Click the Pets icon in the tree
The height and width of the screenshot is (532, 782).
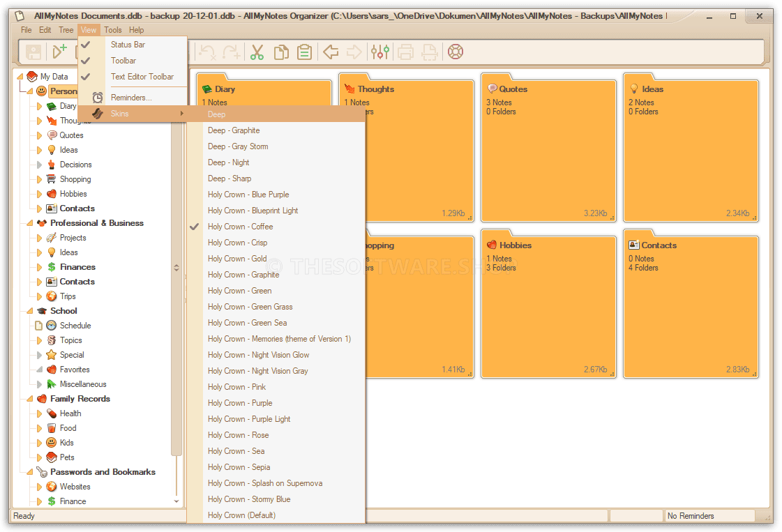point(52,457)
